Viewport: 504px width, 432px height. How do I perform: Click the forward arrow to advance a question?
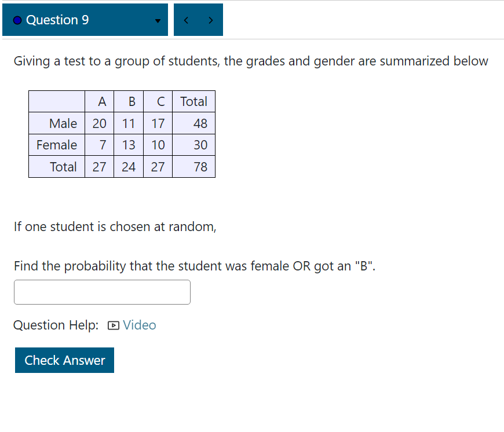point(210,19)
